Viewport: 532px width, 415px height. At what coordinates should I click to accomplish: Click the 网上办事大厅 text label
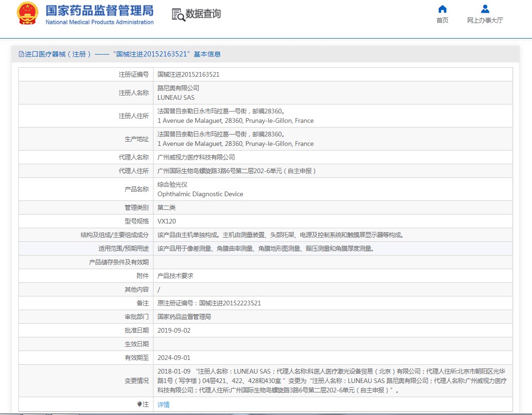coord(485,20)
